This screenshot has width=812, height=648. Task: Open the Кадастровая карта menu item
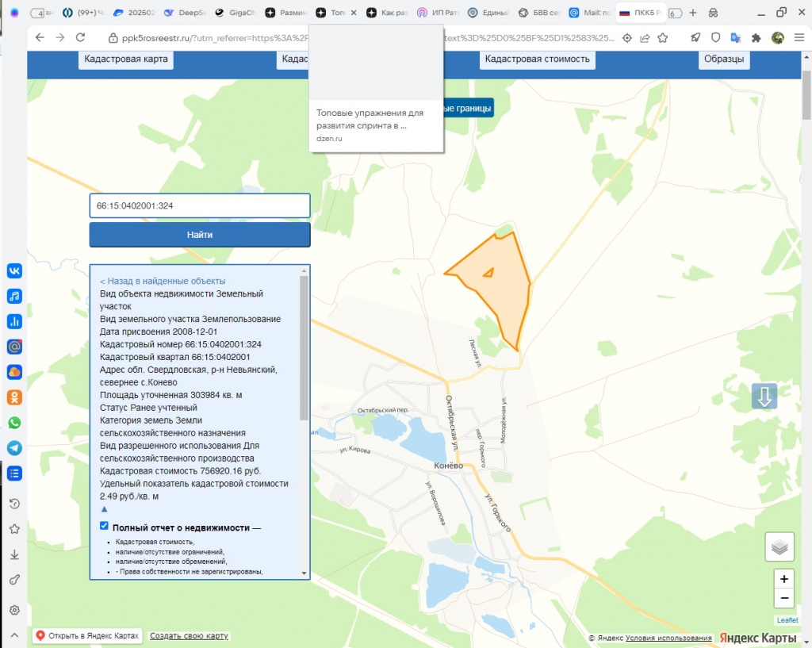click(x=126, y=59)
